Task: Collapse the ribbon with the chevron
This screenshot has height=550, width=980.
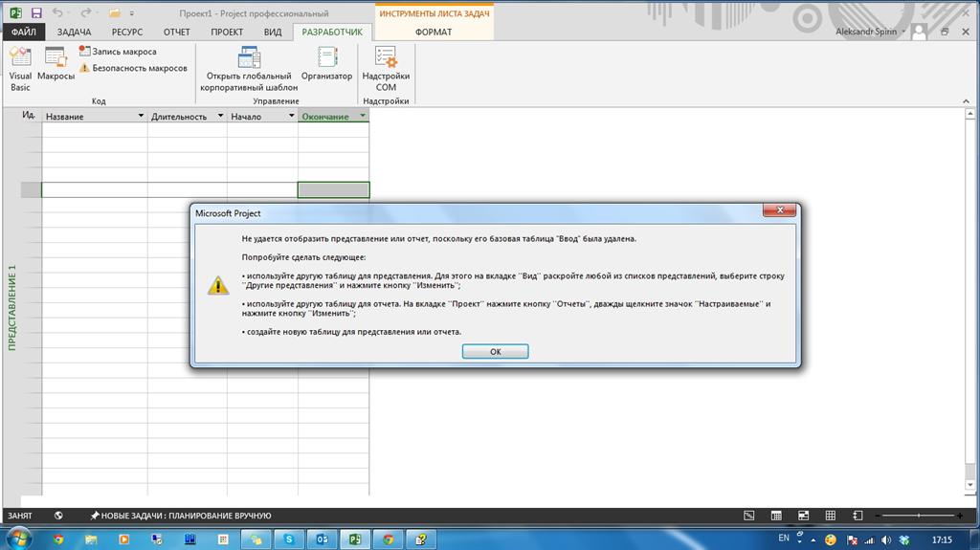Action: coord(966,100)
